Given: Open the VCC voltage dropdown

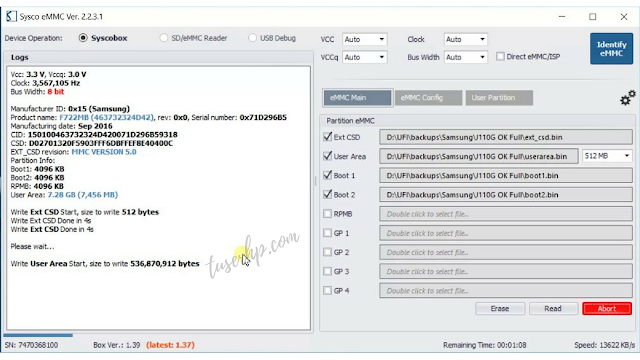Looking at the screenshot, I should [x=364, y=39].
